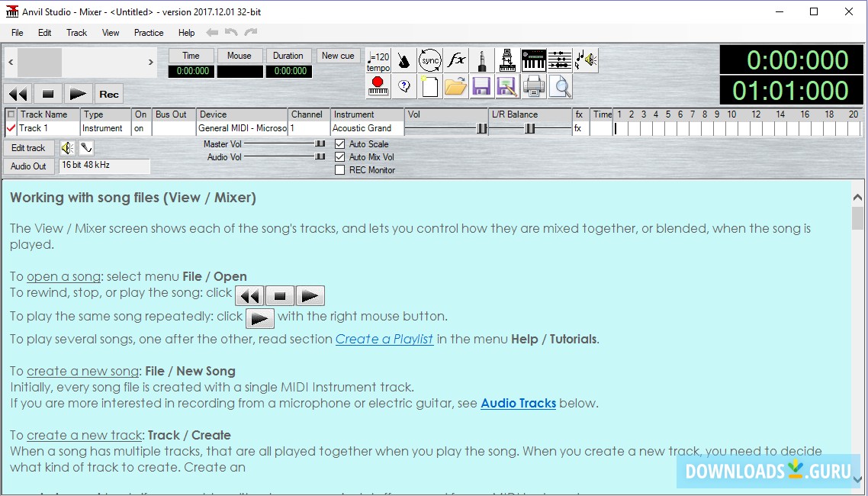The width and height of the screenshot is (868, 496).
Task: Enable the REC Monitor checkbox
Action: tap(340, 170)
